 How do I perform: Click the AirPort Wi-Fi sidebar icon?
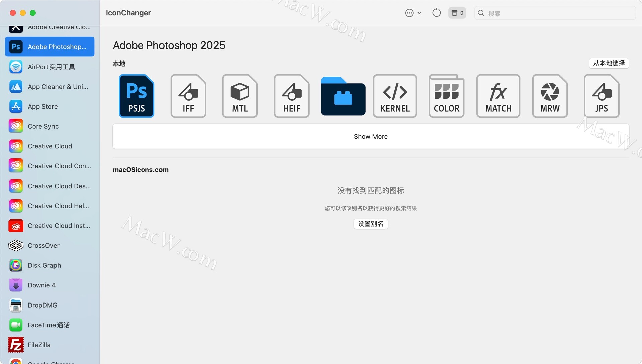point(16,67)
